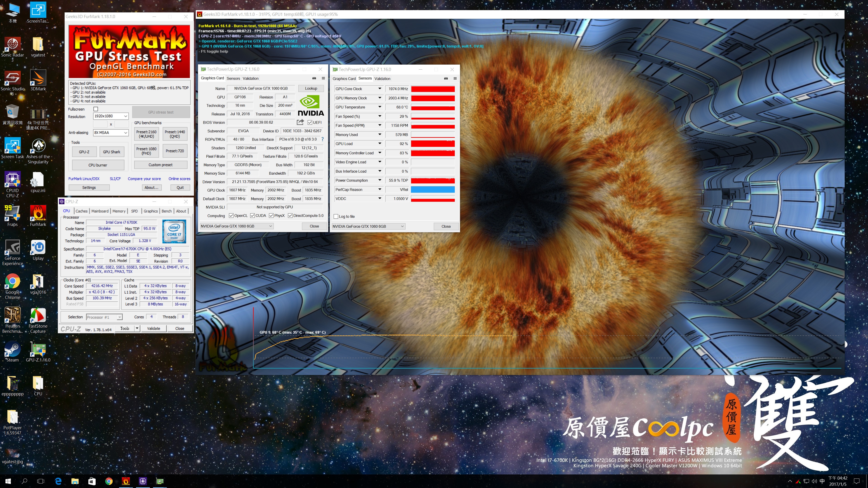
Task: Open the Tools dropdown arrow in CPU-Z
Action: pos(137,328)
